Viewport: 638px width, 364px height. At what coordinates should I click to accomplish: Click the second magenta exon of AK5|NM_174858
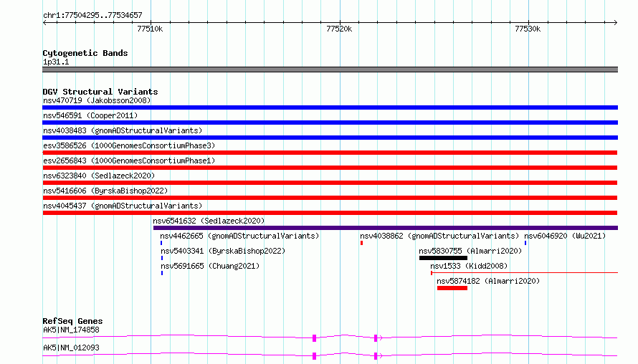(x=376, y=338)
